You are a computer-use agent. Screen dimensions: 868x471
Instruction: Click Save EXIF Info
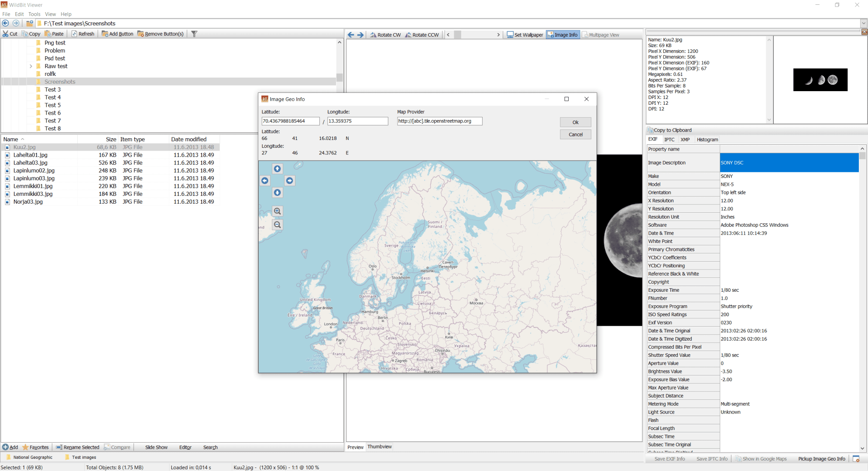(669, 459)
